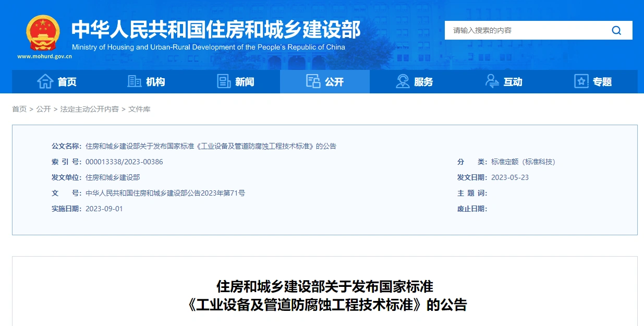This screenshot has width=644, height=326.
Task: Click the 专题 star badge icon
Action: click(x=580, y=81)
